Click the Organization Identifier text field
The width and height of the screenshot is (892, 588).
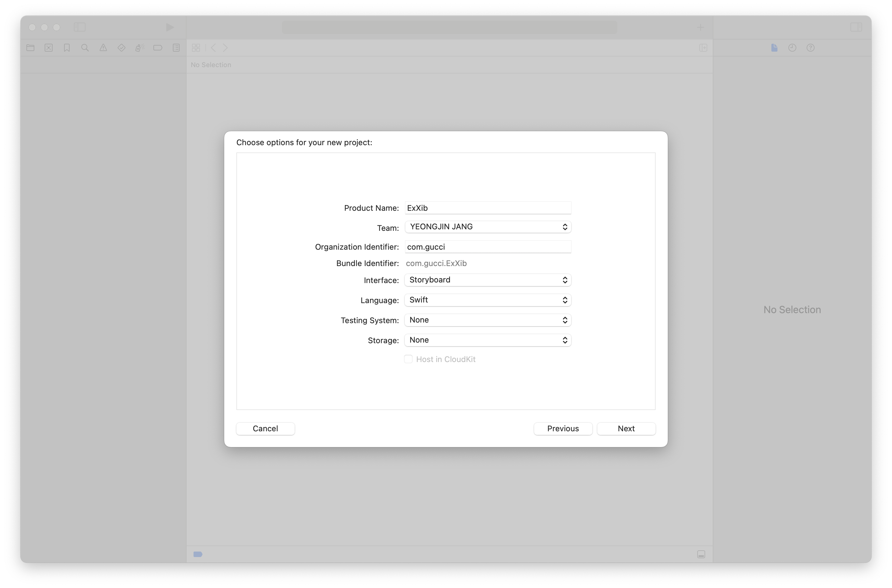(488, 247)
